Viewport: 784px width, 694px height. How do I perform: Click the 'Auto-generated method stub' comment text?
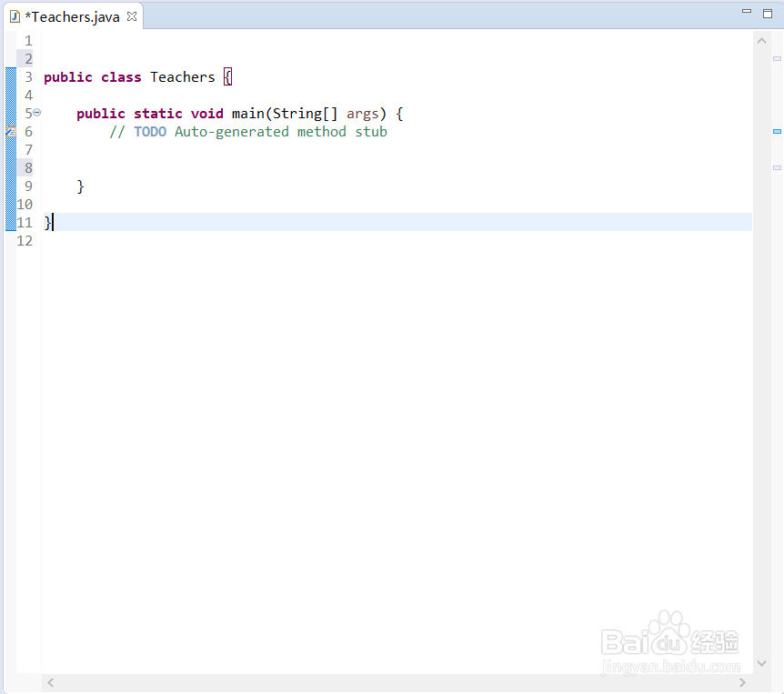281,132
